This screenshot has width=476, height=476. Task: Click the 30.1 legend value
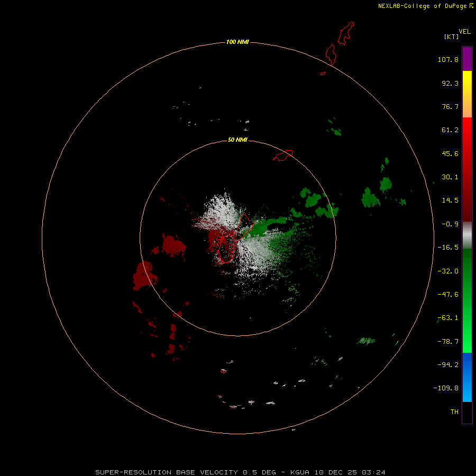pyautogui.click(x=450, y=177)
